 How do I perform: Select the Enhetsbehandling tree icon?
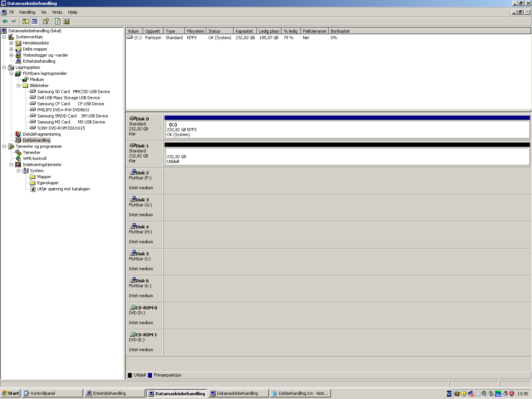[x=18, y=61]
